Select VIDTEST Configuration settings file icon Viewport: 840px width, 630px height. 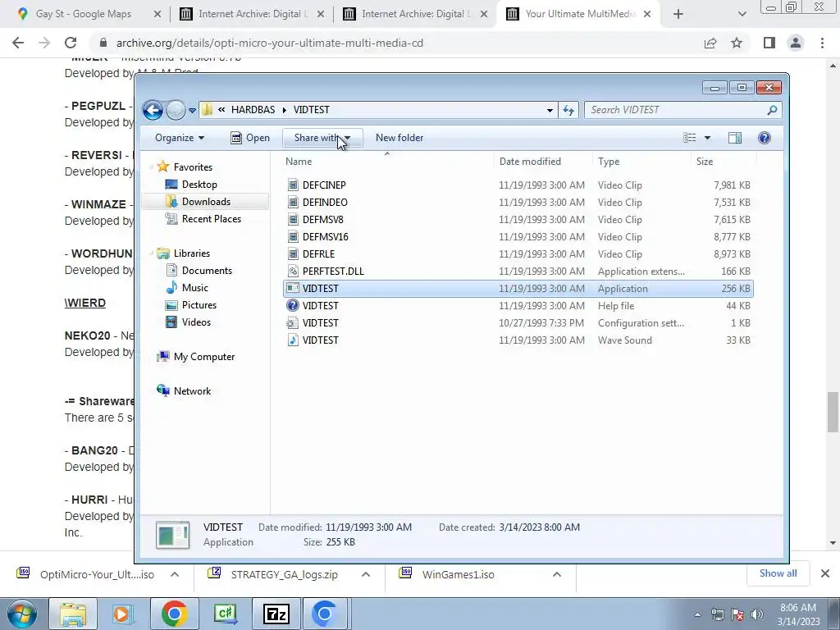coord(293,323)
